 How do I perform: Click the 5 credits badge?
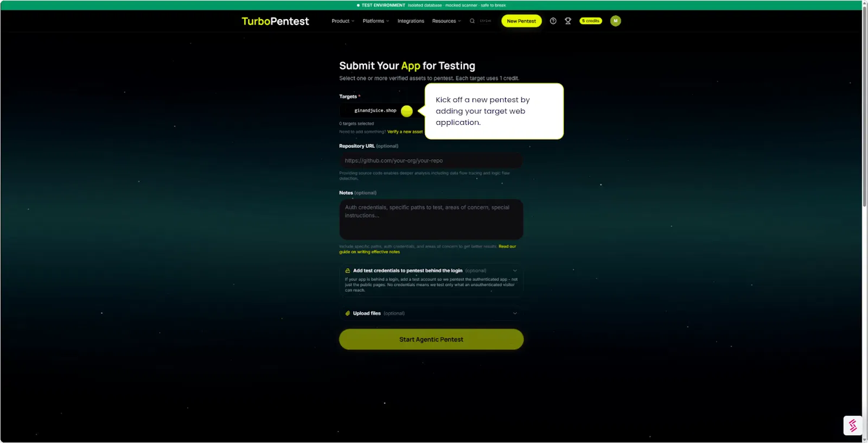[x=591, y=21]
